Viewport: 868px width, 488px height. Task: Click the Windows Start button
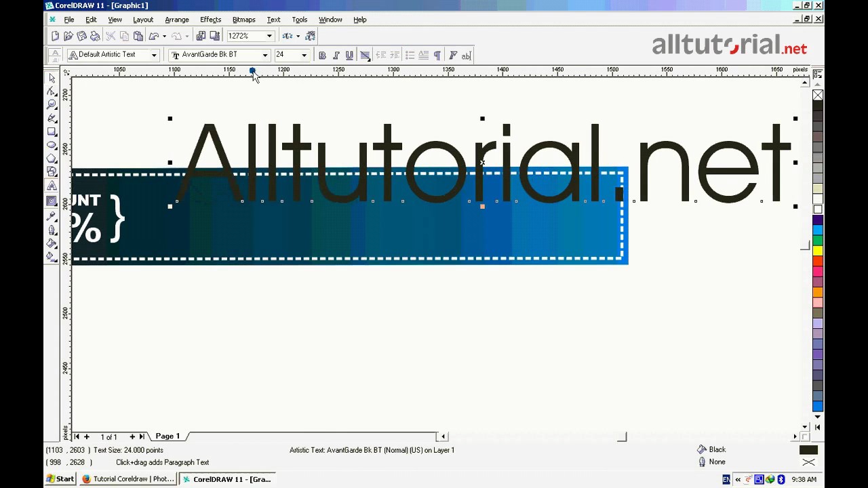pos(60,479)
